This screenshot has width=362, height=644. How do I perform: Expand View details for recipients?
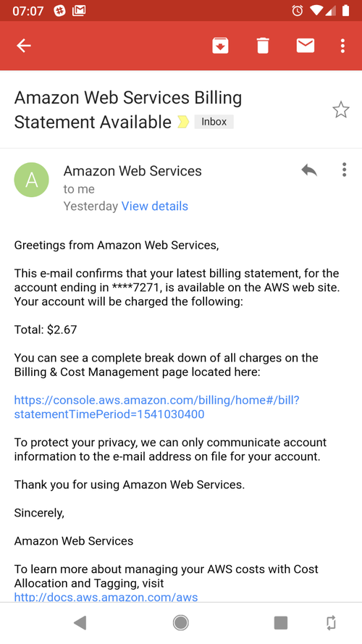(155, 206)
